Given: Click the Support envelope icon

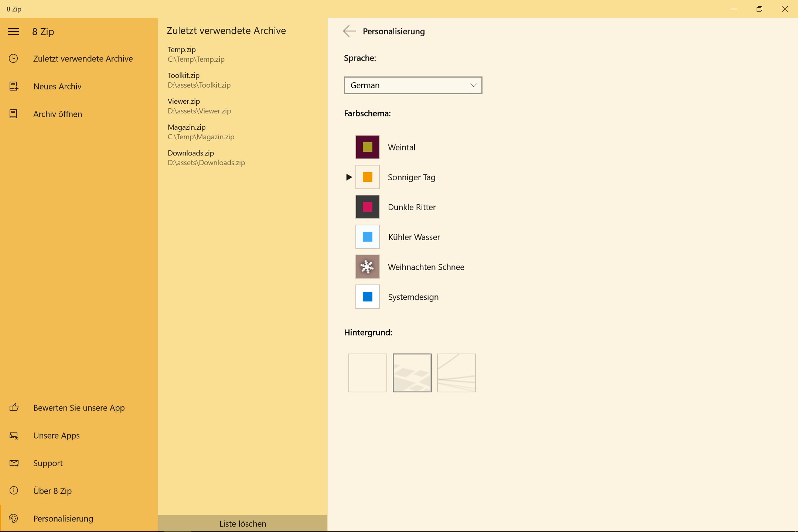Looking at the screenshot, I should pyautogui.click(x=13, y=463).
